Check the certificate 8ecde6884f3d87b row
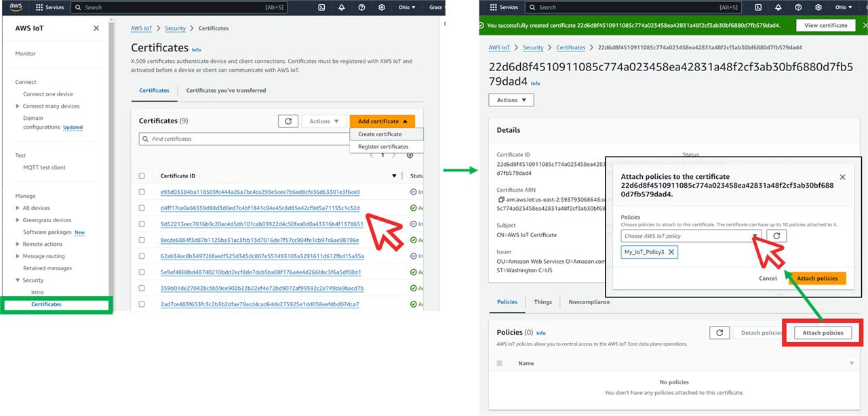The width and height of the screenshot is (868, 416). point(142,240)
